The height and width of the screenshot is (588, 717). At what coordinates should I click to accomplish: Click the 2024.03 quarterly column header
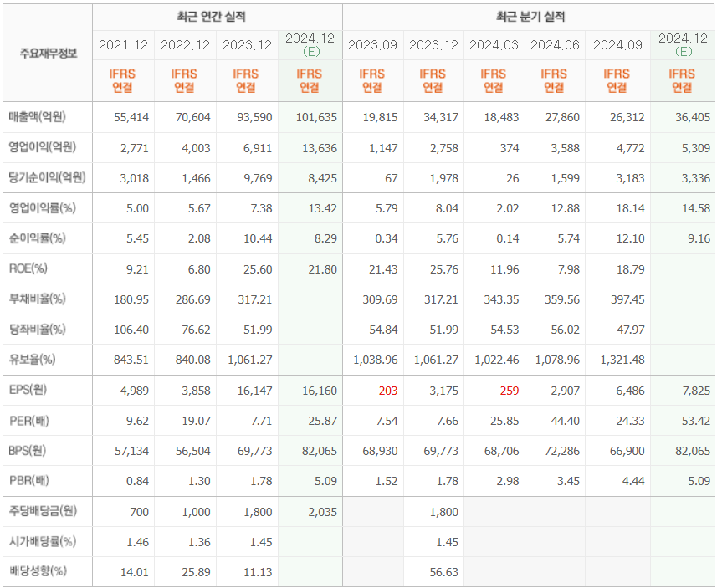pyautogui.click(x=494, y=45)
